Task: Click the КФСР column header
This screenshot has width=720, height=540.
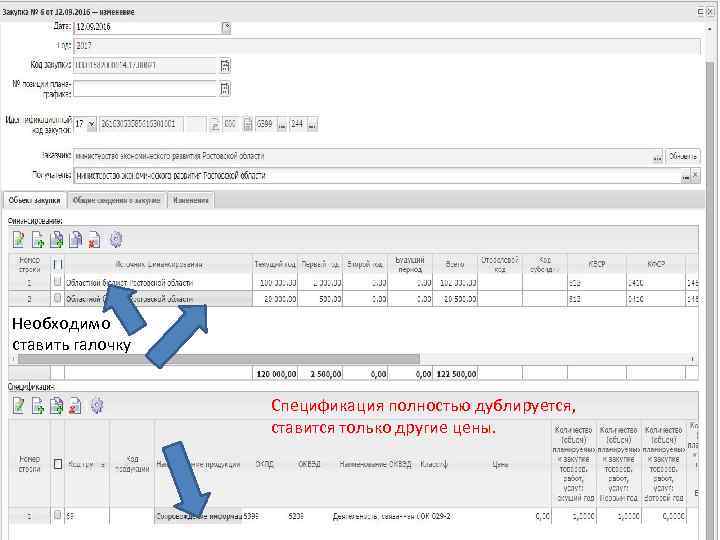Action: tap(656, 265)
